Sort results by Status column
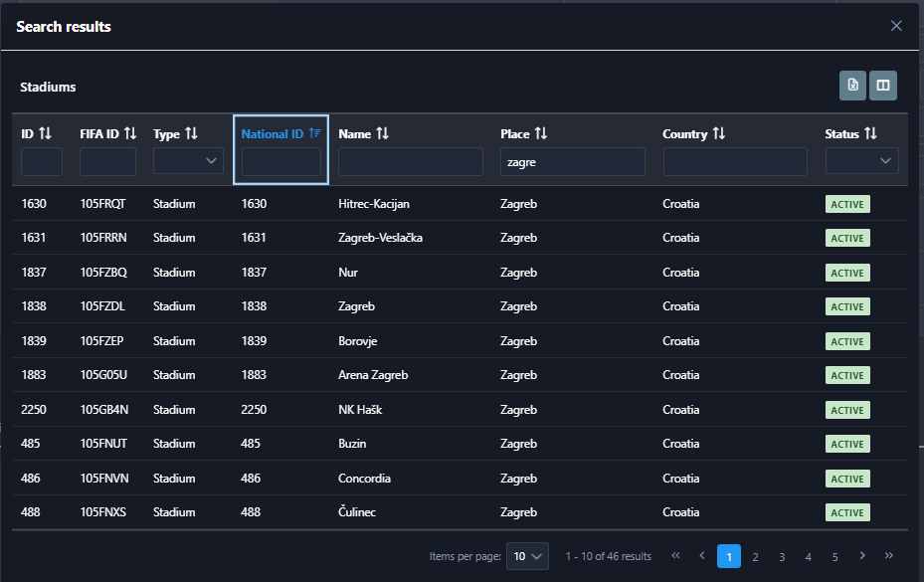Viewport: 924px width, 582px height. click(870, 133)
